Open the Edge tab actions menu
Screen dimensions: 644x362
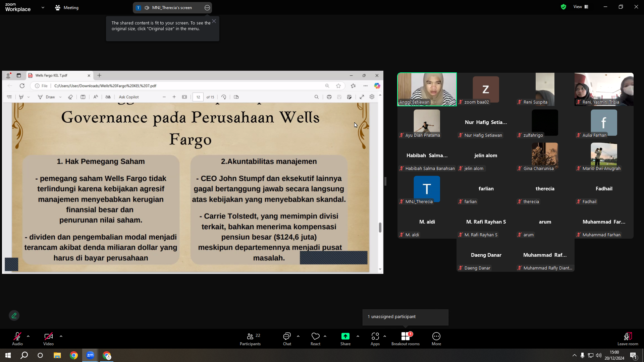19,75
